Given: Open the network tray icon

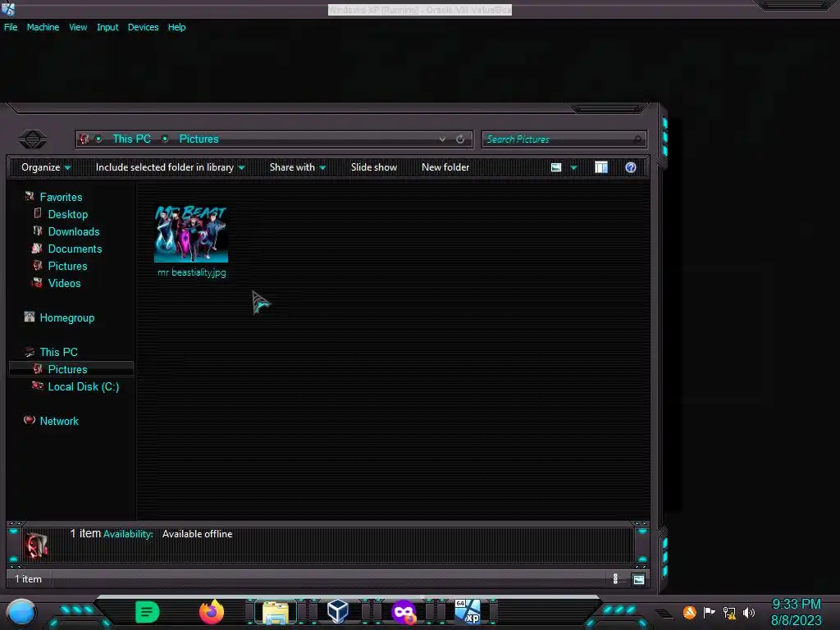Looking at the screenshot, I should [x=729, y=612].
